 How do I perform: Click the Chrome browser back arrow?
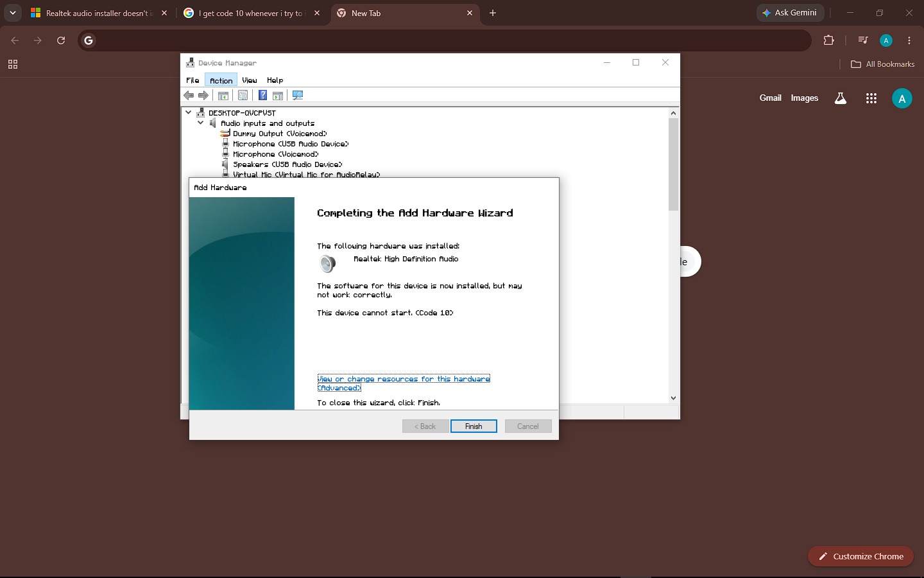click(x=15, y=40)
